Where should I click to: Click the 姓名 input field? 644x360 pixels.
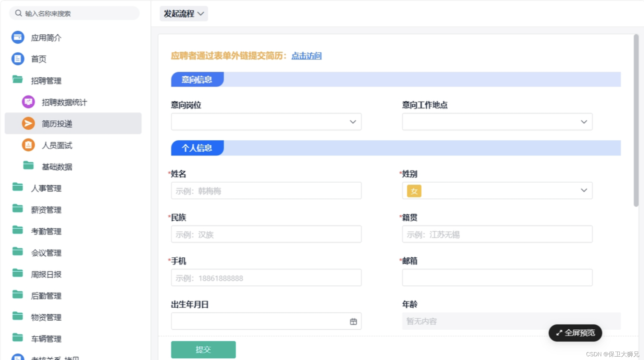click(266, 191)
